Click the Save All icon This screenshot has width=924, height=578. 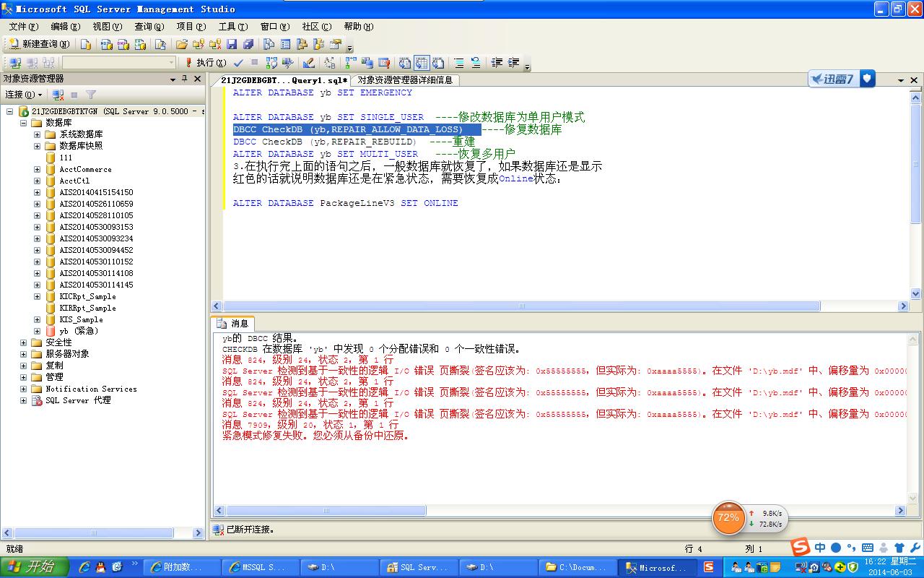(248, 44)
